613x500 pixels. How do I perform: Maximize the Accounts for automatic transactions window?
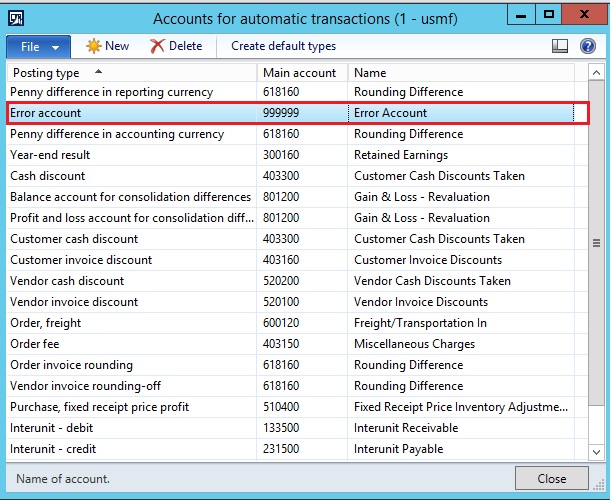(548, 15)
